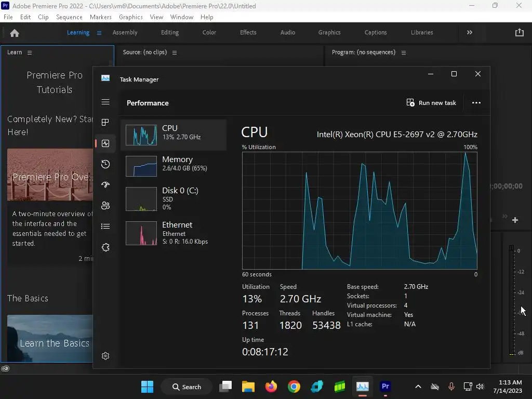Switch to the Libraries workspace
Image resolution: width=532 pixels, height=399 pixels.
[422, 33]
